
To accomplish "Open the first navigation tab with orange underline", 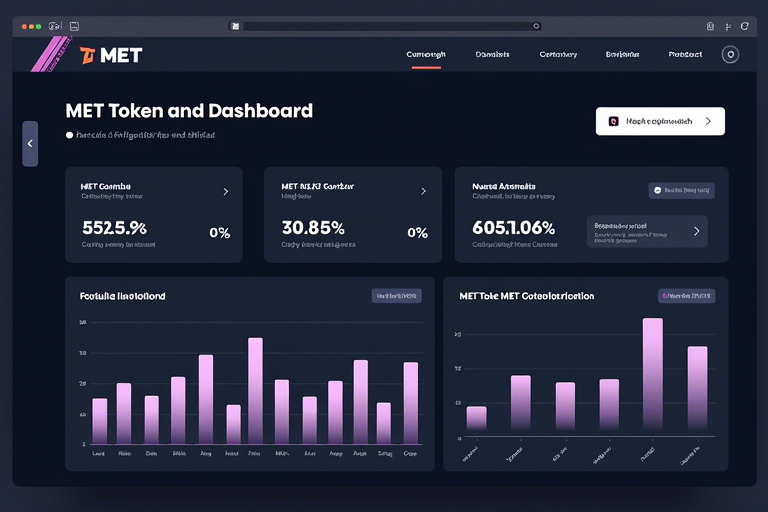I will [426, 55].
